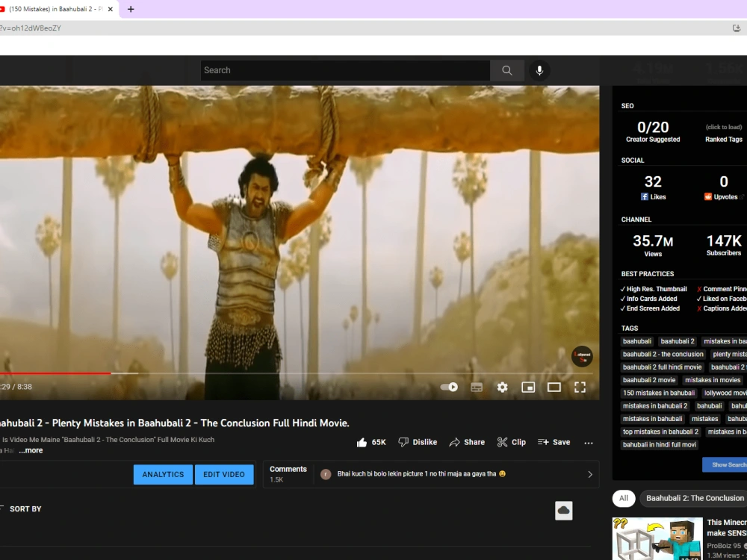The width and height of the screenshot is (747, 560).
Task: Click baahubali 2 full hindi movie tag
Action: pos(662,367)
